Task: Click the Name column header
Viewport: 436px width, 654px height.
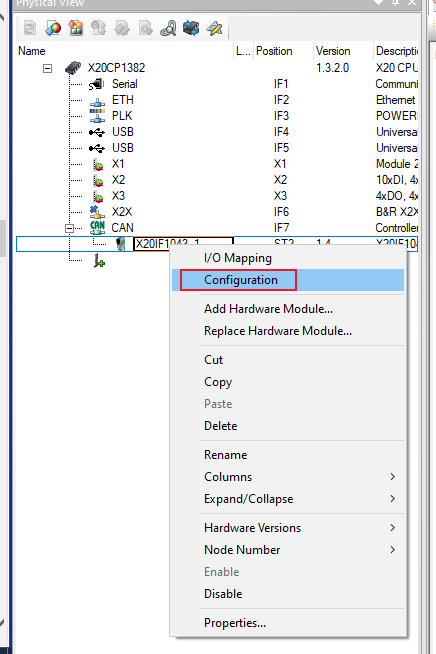Action: point(124,51)
